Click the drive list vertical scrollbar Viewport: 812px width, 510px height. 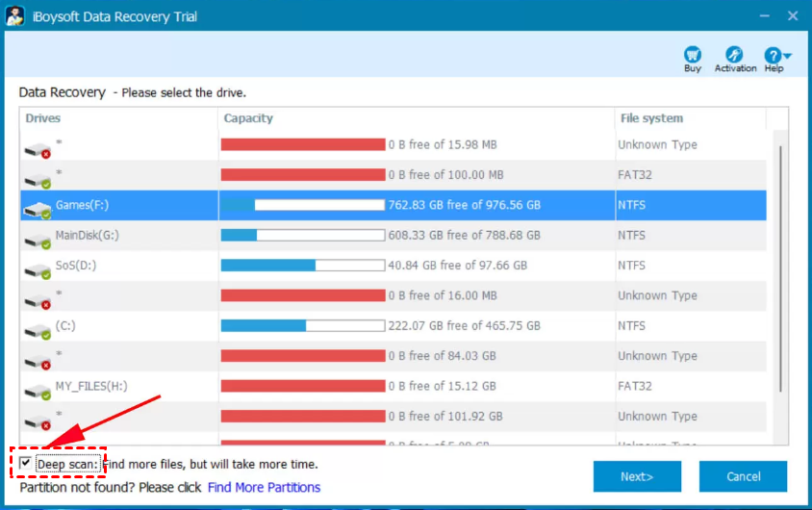pos(780,269)
